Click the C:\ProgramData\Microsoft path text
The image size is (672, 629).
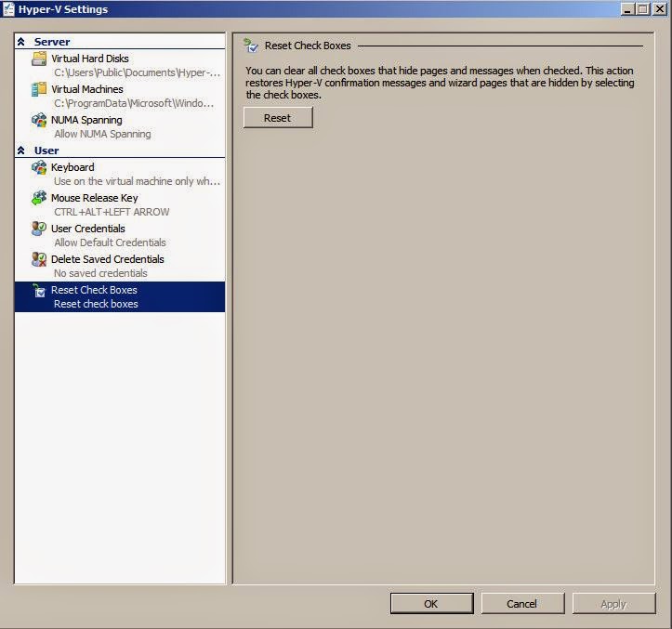[x=134, y=104]
